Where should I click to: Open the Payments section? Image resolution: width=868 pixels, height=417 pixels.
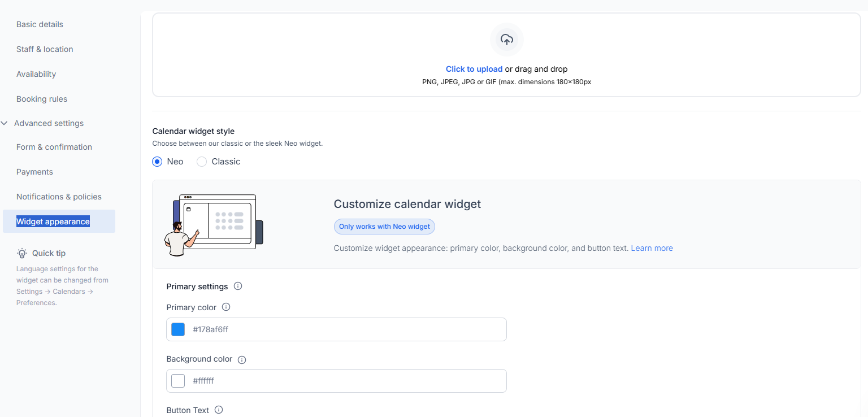pyautogui.click(x=34, y=172)
